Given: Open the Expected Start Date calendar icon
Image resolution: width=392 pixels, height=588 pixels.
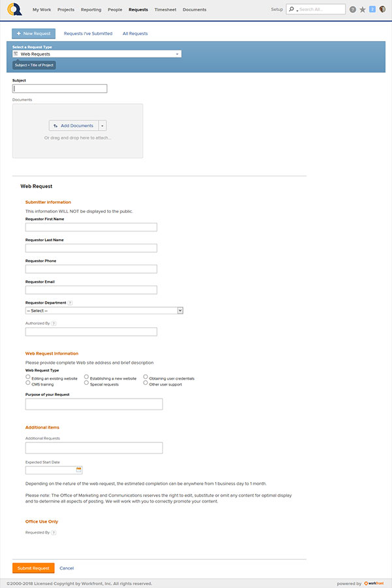Looking at the screenshot, I should tap(78, 470).
